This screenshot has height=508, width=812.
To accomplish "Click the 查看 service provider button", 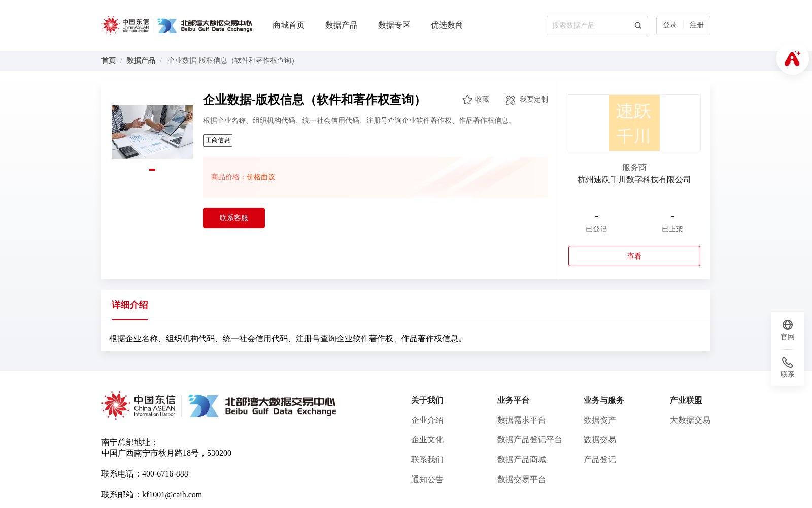I will tap(634, 256).
